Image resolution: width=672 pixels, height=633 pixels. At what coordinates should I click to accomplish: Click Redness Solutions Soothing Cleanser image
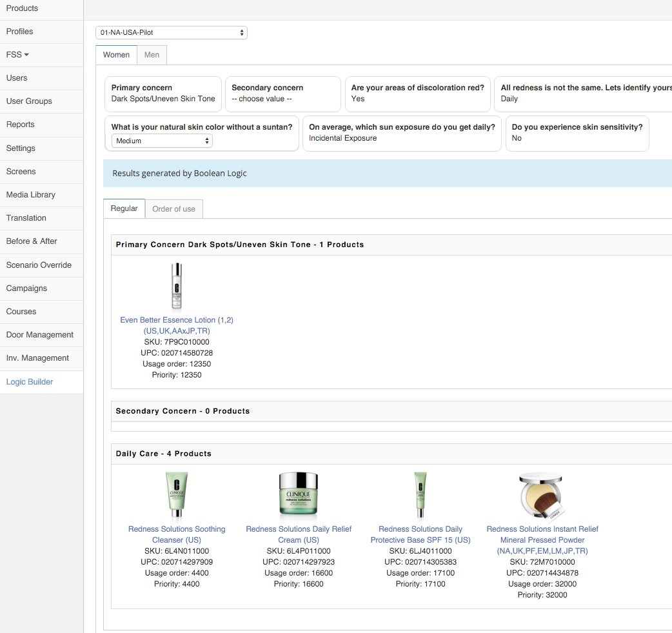coord(177,494)
